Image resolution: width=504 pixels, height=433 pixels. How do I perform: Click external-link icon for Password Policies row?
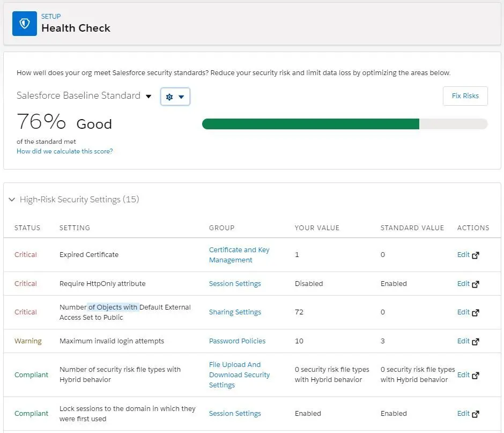[476, 341]
